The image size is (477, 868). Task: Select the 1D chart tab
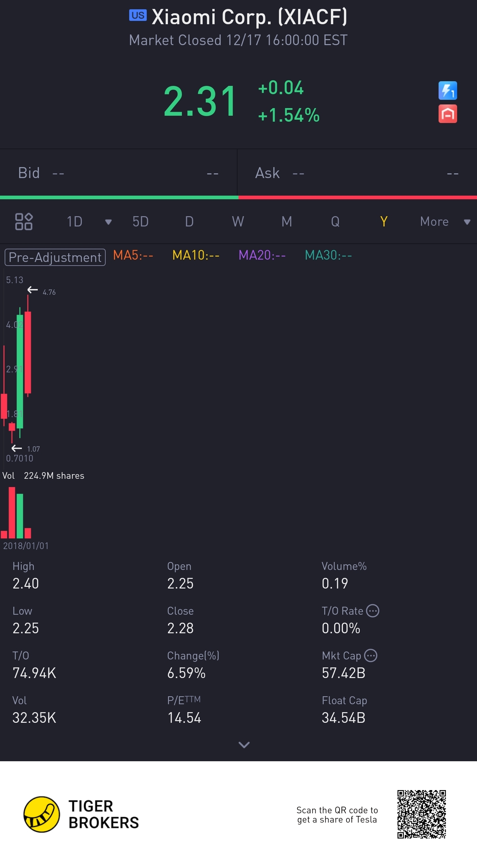coord(75,222)
